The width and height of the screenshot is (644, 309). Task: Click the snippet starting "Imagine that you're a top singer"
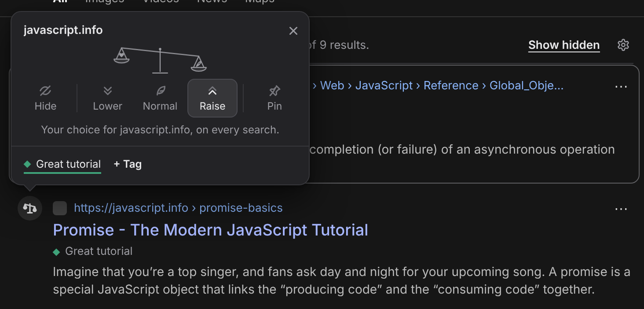[341, 281]
